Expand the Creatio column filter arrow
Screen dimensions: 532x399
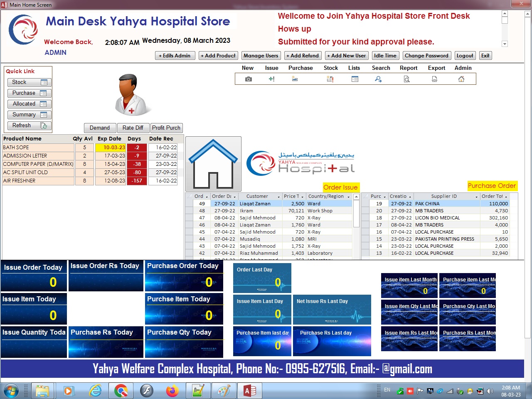click(x=410, y=197)
